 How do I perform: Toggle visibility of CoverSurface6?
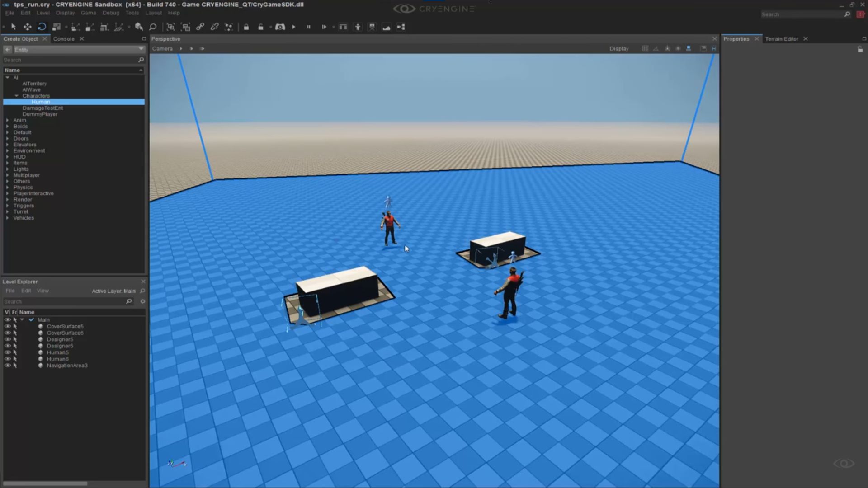coord(8,333)
